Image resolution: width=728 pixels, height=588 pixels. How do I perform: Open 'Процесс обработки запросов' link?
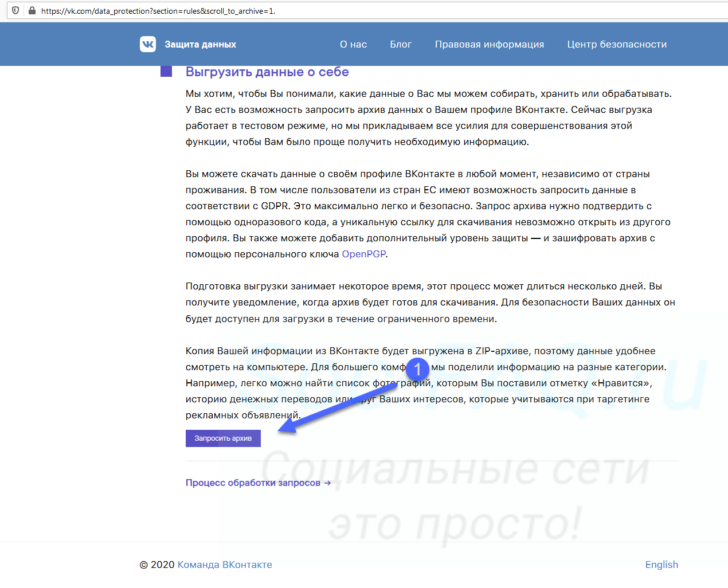(258, 483)
